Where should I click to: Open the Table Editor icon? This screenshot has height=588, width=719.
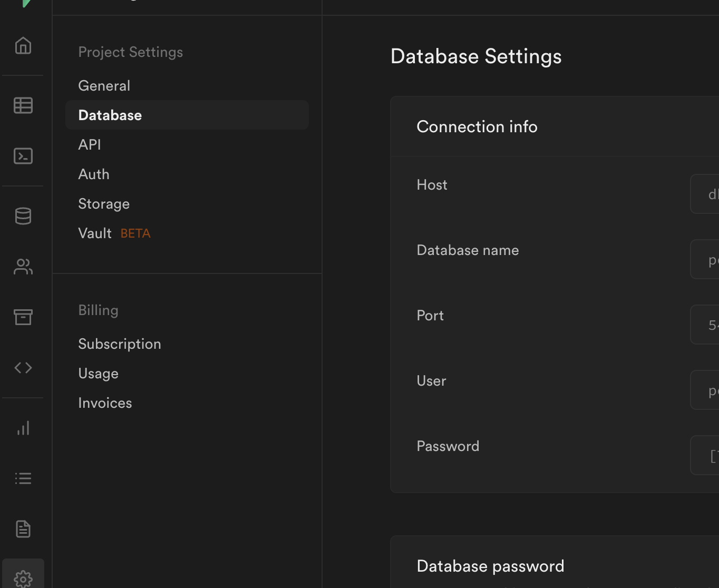[x=23, y=105]
